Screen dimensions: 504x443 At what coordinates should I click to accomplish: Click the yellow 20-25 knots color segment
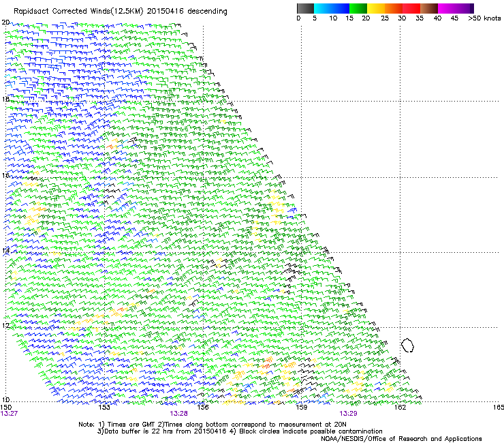(376, 8)
